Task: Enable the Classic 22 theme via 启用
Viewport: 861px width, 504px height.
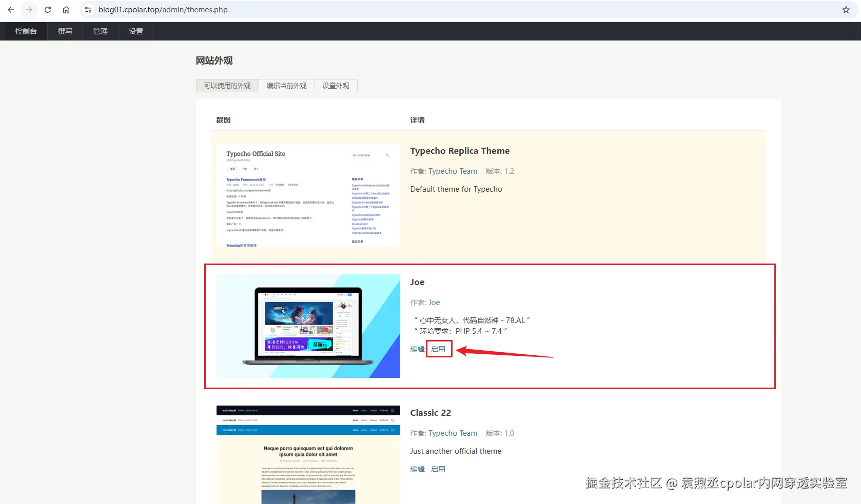Action: click(x=438, y=469)
